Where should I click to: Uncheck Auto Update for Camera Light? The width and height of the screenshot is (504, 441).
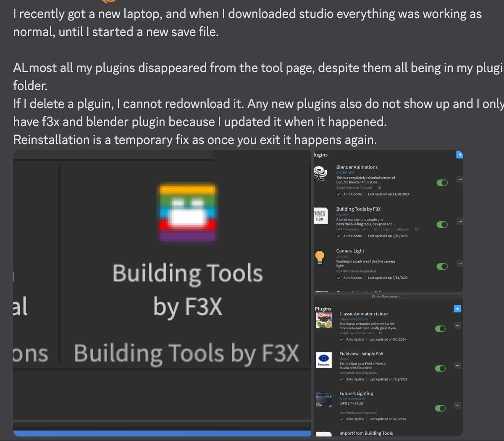pos(339,278)
